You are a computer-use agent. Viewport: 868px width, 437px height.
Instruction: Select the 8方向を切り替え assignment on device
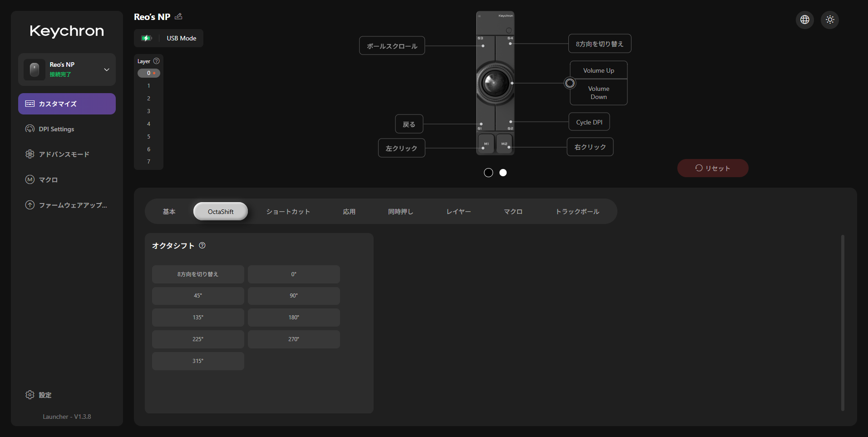tap(600, 44)
